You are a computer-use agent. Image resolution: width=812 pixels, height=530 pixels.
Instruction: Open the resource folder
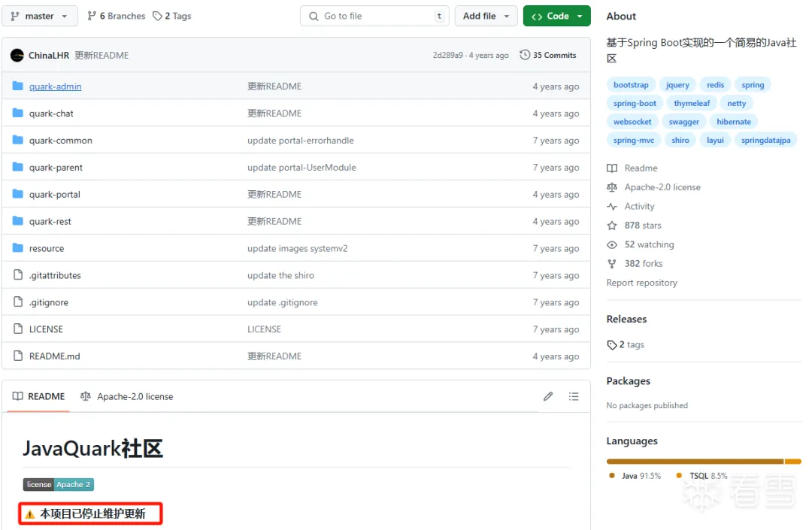(x=47, y=248)
